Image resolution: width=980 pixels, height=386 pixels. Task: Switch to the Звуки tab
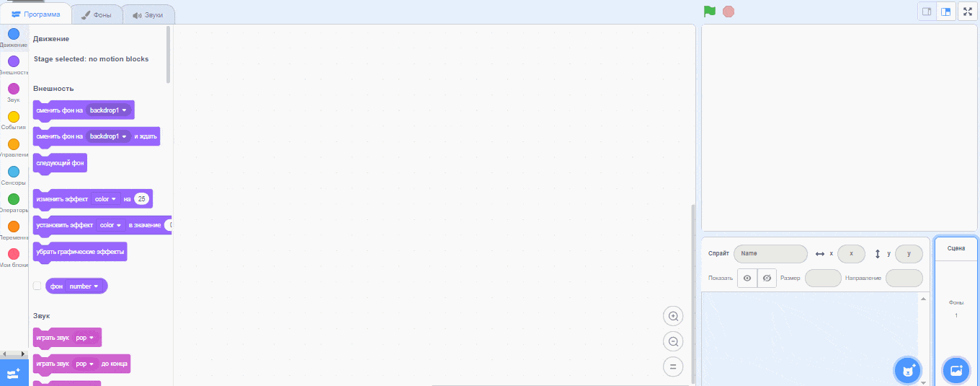[148, 14]
